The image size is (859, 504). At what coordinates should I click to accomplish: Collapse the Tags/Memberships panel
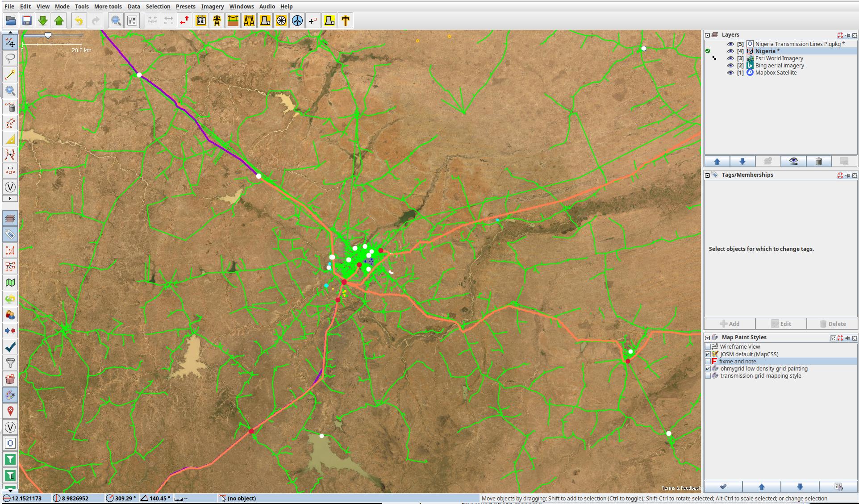coord(707,175)
